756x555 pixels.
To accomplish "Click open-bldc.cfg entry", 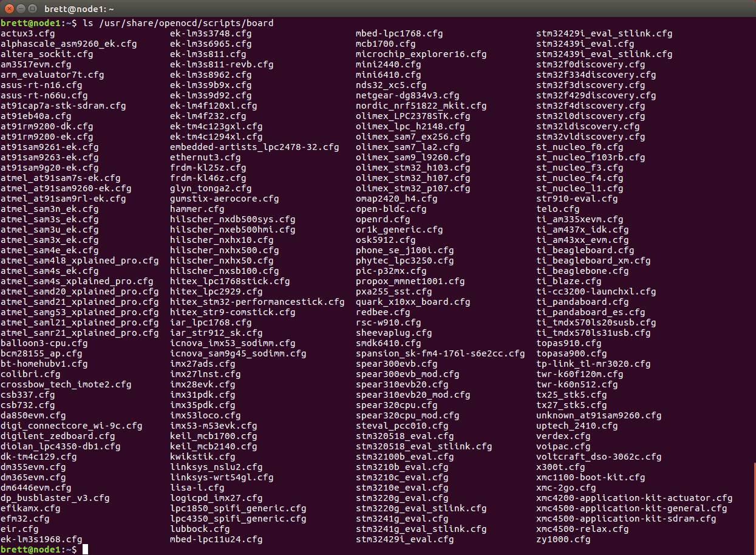I will click(391, 209).
